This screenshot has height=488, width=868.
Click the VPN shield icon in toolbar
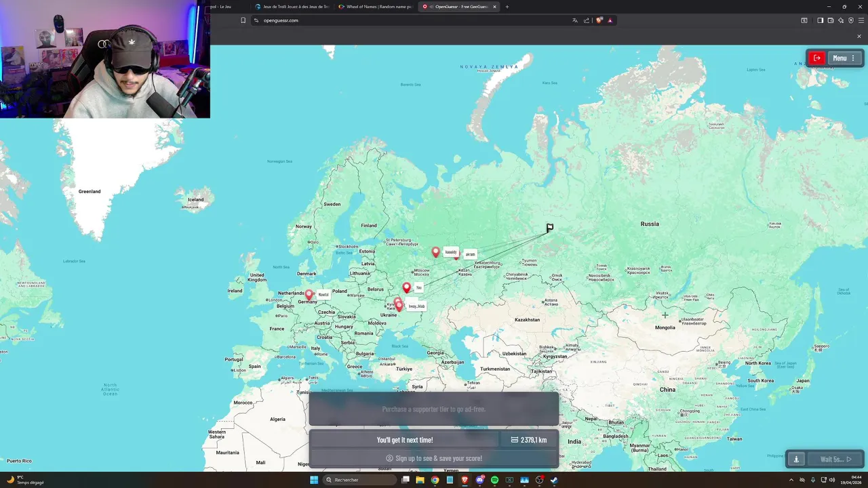(851, 20)
